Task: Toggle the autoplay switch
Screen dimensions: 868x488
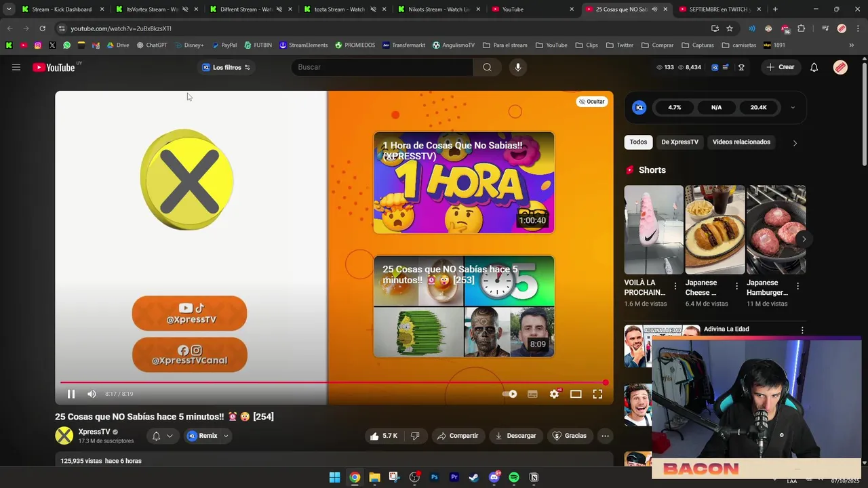Action: 509,394
